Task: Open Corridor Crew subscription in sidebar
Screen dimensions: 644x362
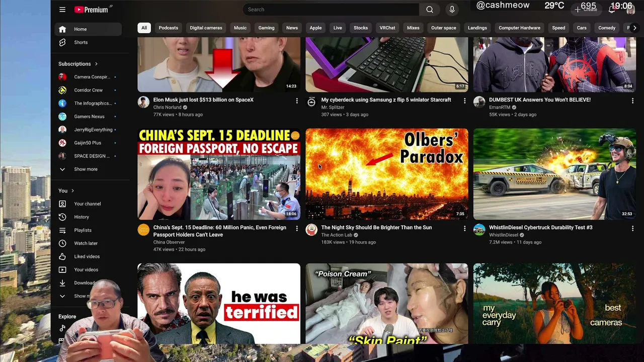Action: [88, 90]
